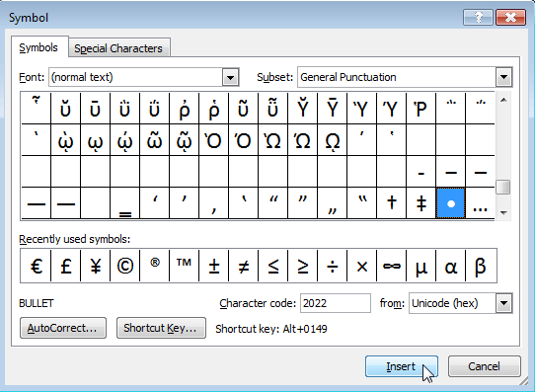Click the symbol grid scrollbar thumb
The image size is (535, 392).
tap(503, 188)
